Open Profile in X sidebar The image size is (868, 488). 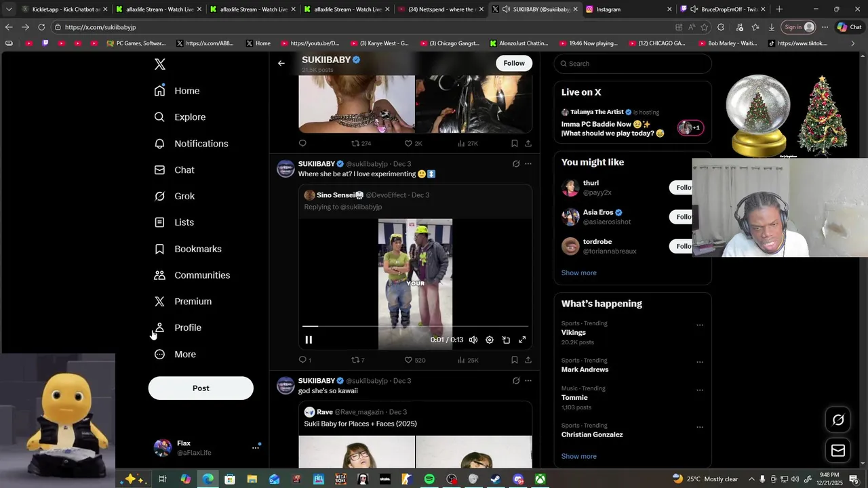[x=178, y=328]
